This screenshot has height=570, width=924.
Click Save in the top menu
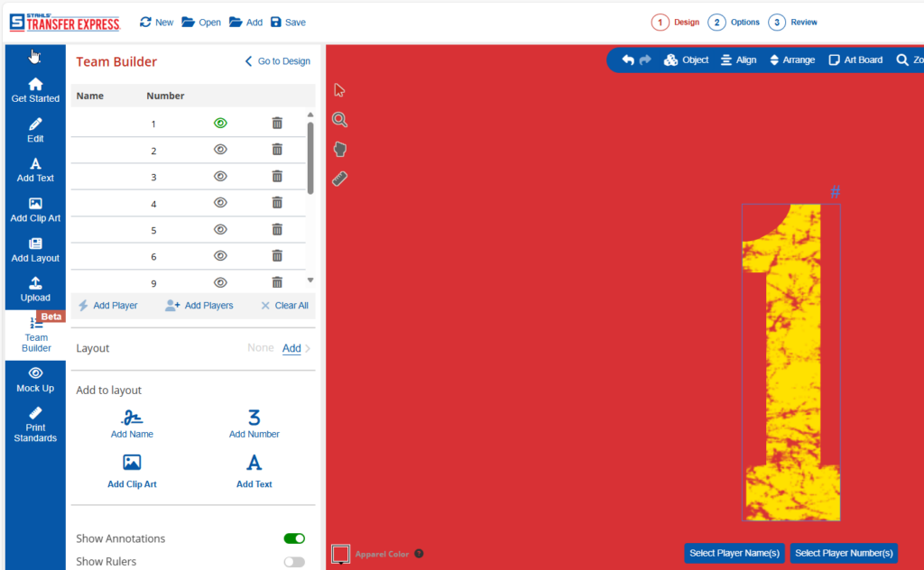(x=288, y=23)
